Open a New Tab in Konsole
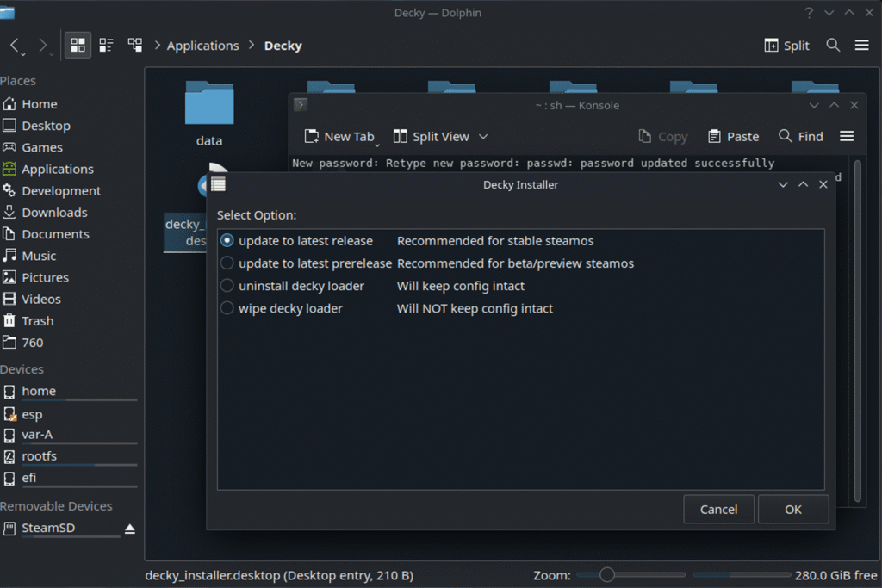The width and height of the screenshot is (882, 588). (339, 136)
